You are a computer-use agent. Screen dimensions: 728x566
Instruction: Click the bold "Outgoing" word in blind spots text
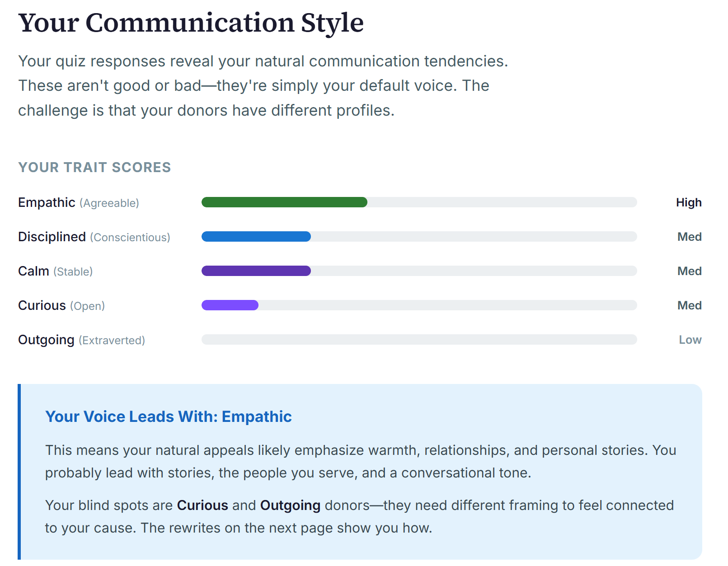[290, 505]
